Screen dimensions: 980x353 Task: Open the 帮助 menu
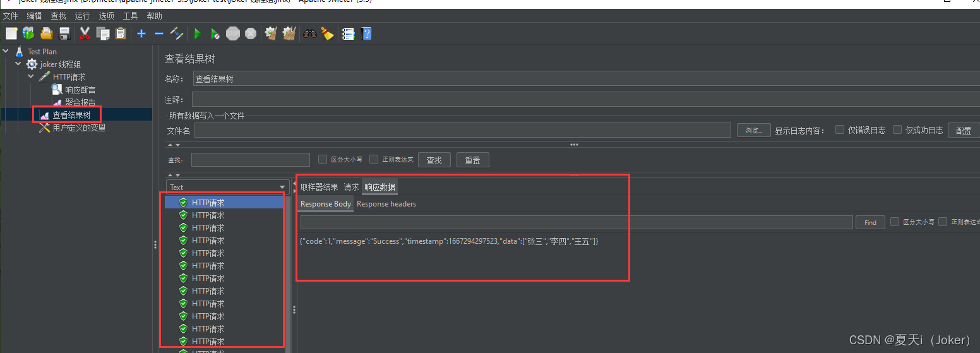coord(154,16)
